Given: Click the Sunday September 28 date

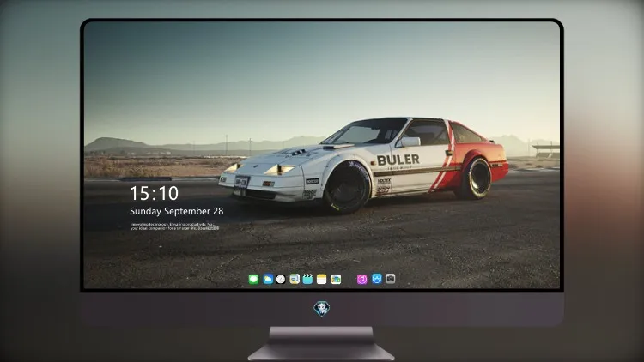Looking at the screenshot, I should pyautogui.click(x=177, y=211).
